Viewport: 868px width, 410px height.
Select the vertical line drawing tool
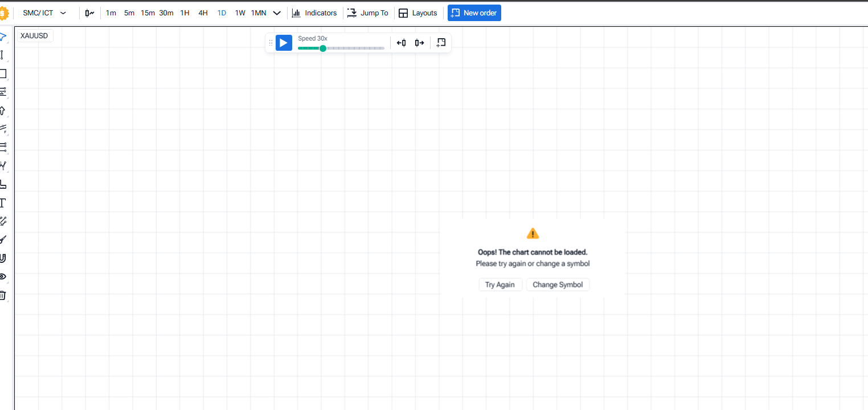(x=2, y=55)
